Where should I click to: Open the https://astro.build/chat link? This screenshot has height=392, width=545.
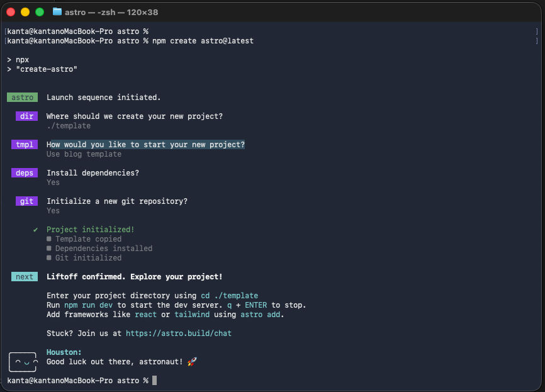pyautogui.click(x=179, y=333)
